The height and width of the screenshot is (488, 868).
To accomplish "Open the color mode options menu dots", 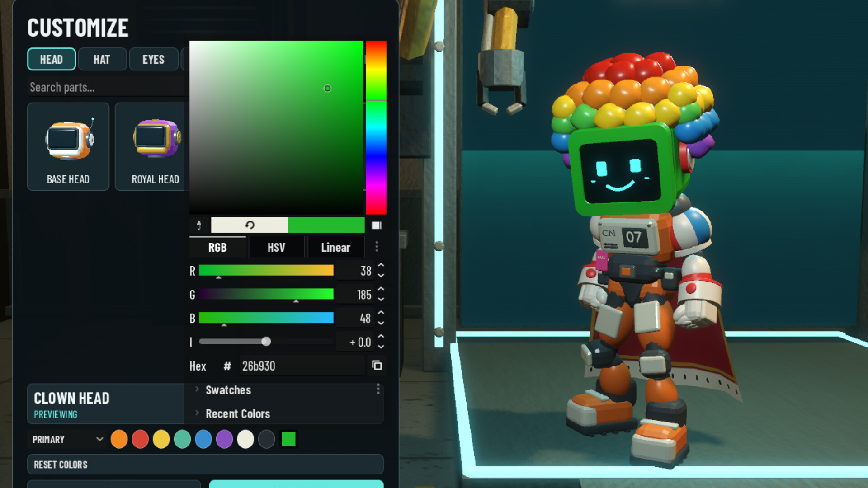I will [x=377, y=247].
